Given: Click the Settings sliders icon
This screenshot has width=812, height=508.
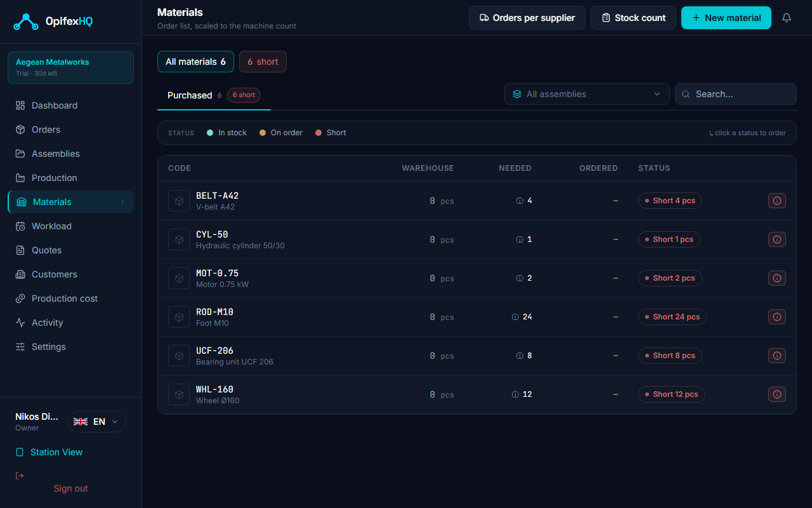Looking at the screenshot, I should pos(20,347).
